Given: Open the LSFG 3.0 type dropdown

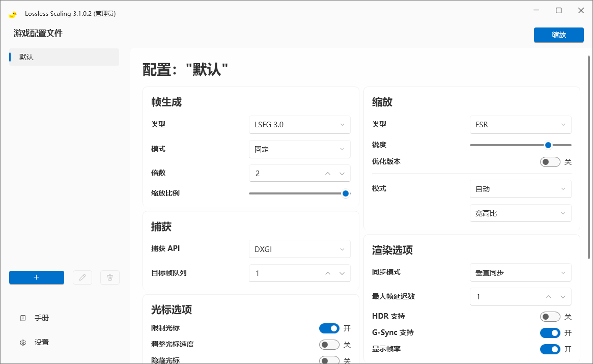Looking at the screenshot, I should click(299, 124).
